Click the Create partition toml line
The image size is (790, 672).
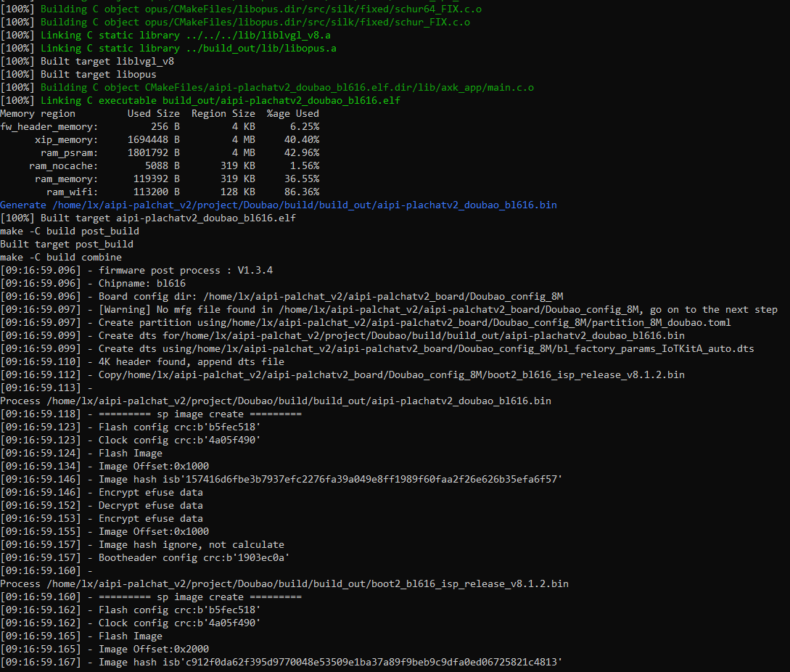tap(366, 323)
